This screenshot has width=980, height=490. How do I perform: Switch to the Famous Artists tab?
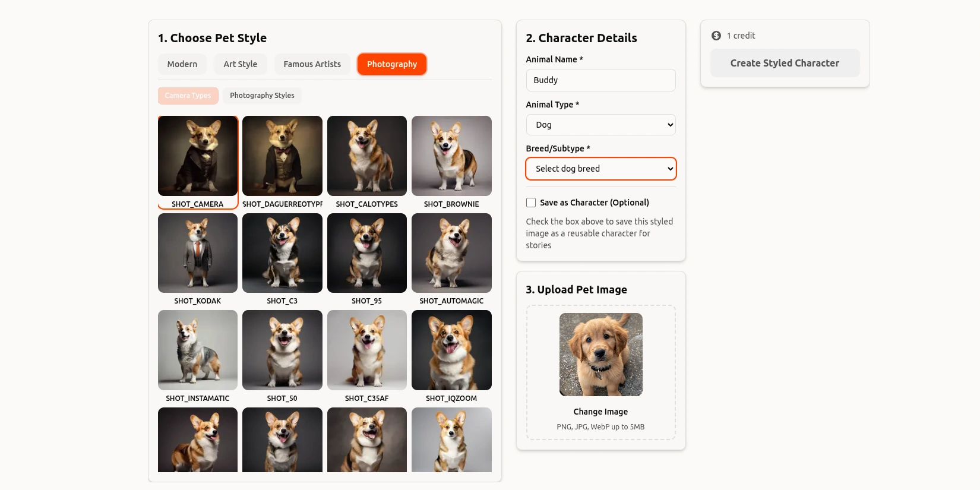click(312, 64)
